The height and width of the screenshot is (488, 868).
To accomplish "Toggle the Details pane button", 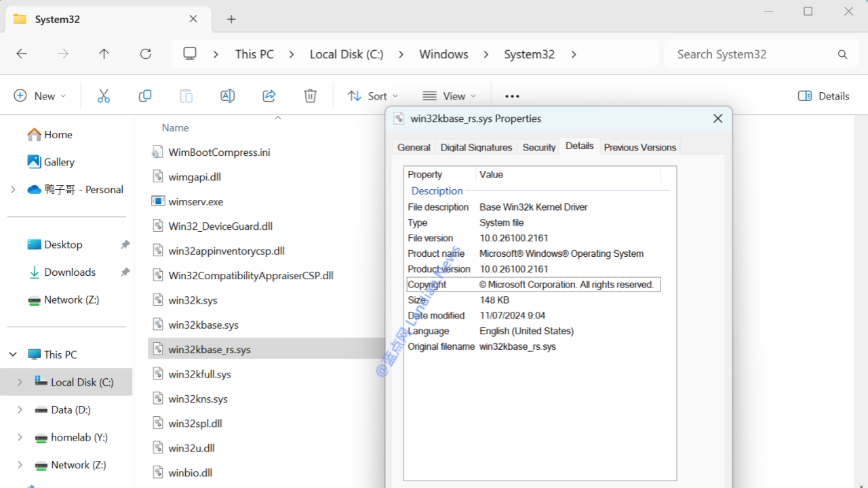I will pyautogui.click(x=824, y=96).
